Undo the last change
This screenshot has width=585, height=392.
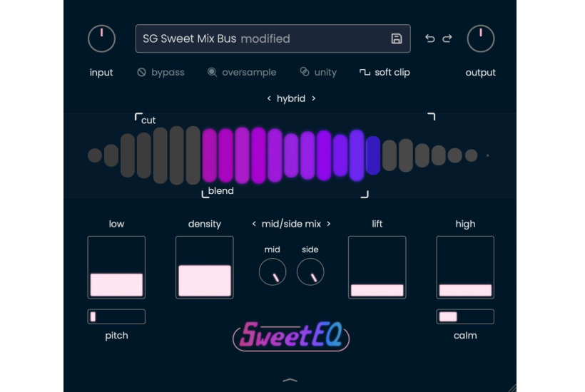point(429,38)
